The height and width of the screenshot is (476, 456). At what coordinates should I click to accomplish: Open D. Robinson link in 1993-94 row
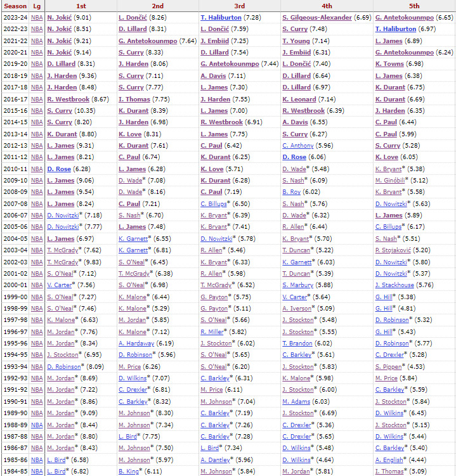point(64,367)
